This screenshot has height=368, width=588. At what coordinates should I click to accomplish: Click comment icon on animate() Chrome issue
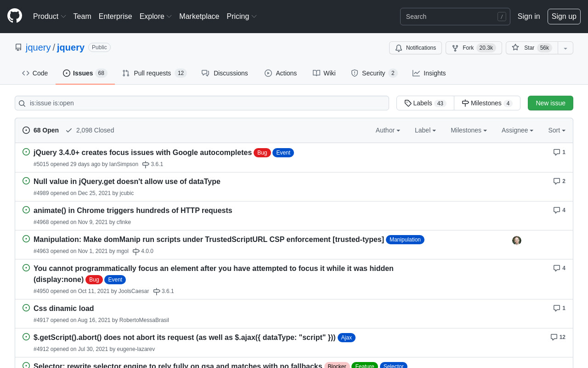click(557, 210)
